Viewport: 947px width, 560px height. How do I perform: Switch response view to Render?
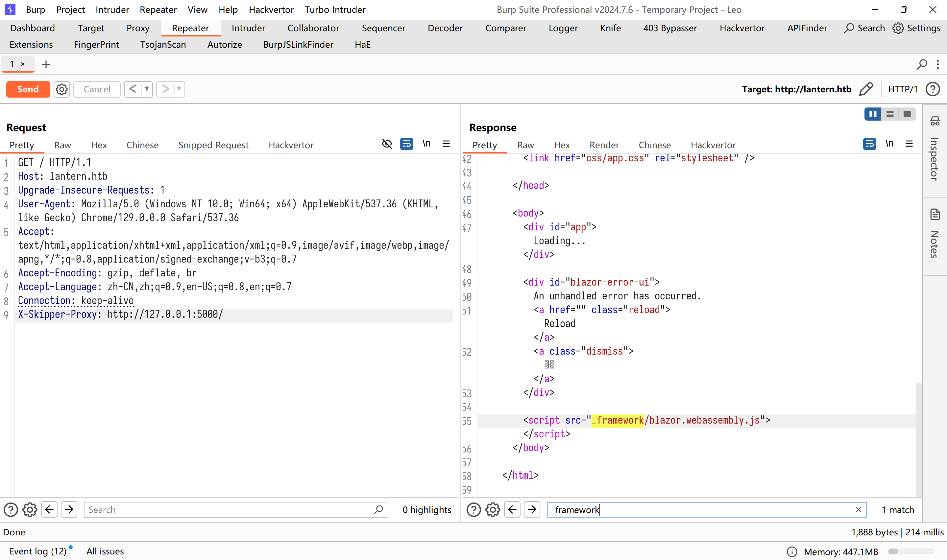pyautogui.click(x=604, y=145)
